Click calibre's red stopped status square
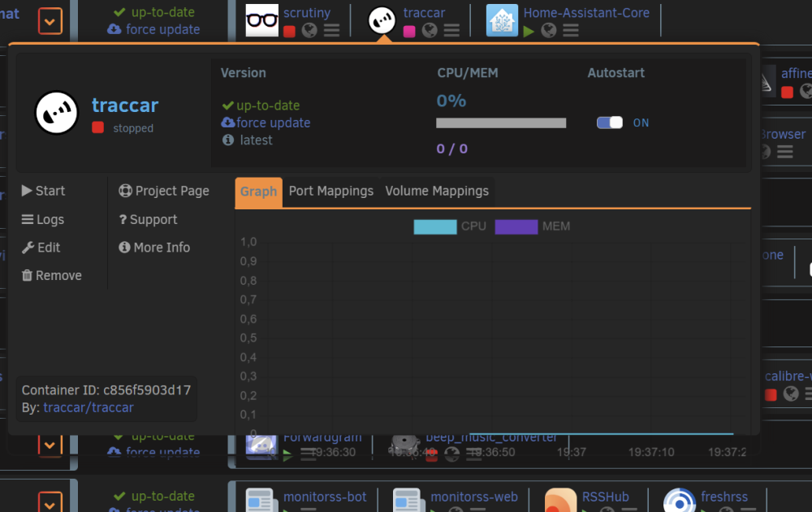812x512 pixels. (x=771, y=395)
